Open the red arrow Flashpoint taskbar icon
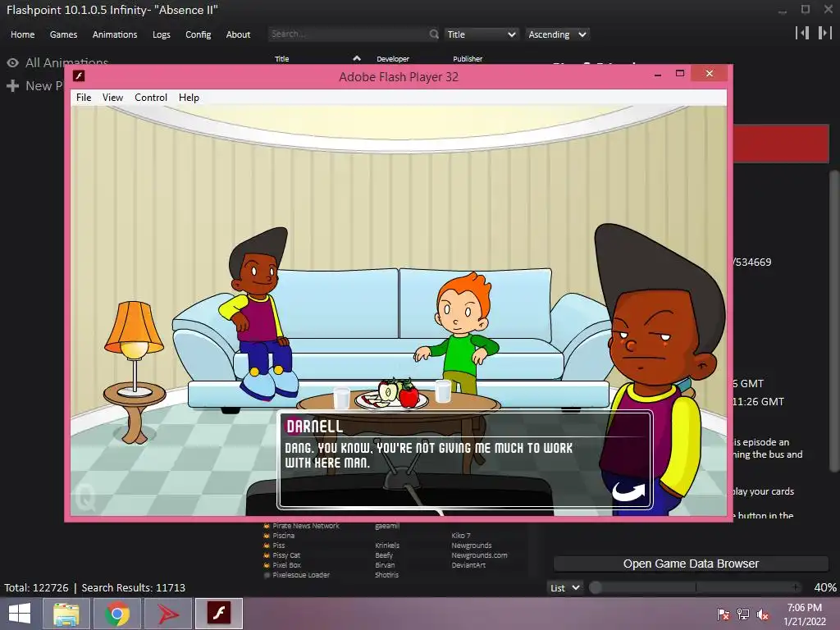Image resolution: width=840 pixels, height=630 pixels. (x=167, y=614)
